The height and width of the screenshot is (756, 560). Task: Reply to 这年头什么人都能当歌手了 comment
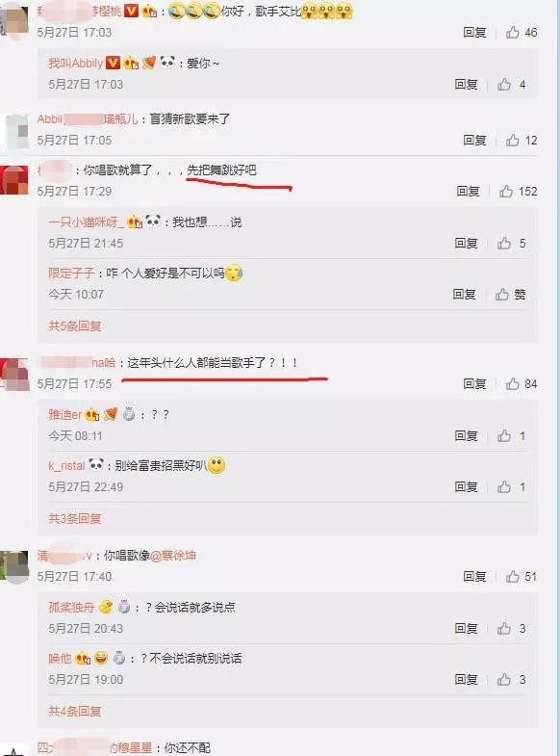tap(474, 384)
